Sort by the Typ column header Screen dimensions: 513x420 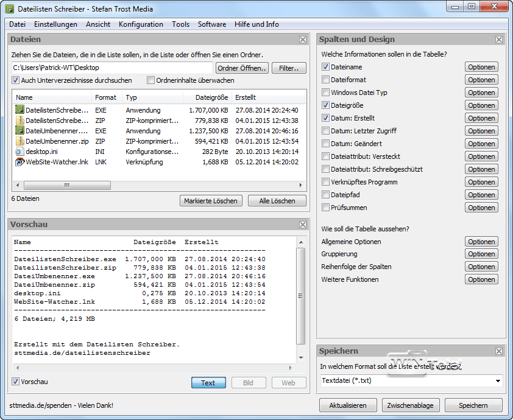click(x=152, y=97)
